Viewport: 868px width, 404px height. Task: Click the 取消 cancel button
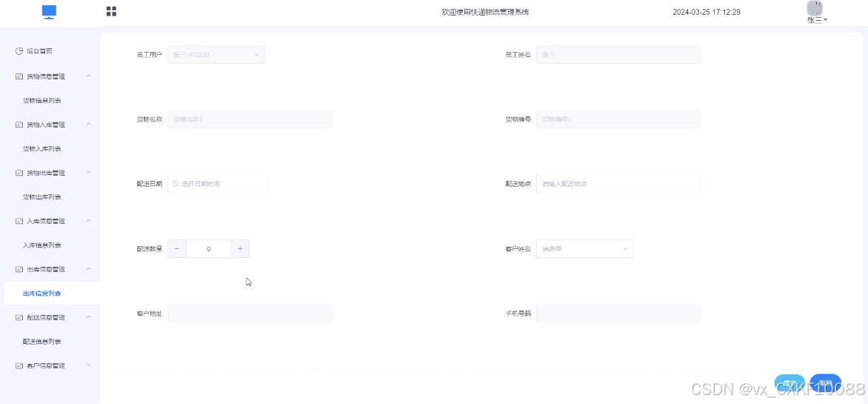[825, 383]
